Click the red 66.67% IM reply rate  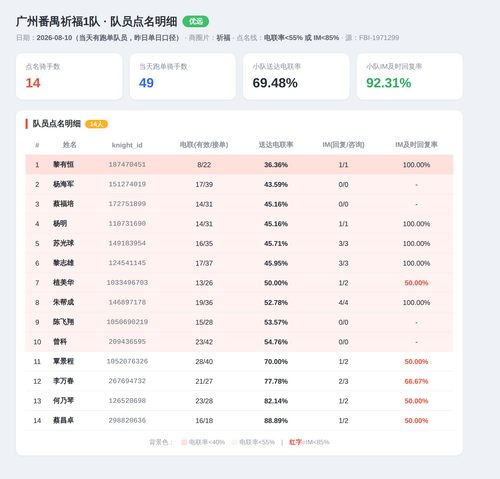coord(416,381)
